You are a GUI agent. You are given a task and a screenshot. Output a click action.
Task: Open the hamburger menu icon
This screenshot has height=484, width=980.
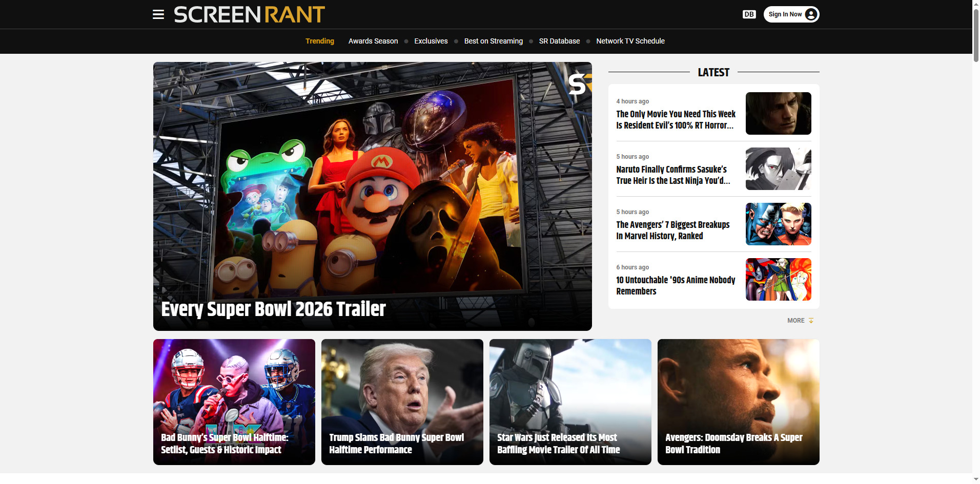tap(158, 14)
